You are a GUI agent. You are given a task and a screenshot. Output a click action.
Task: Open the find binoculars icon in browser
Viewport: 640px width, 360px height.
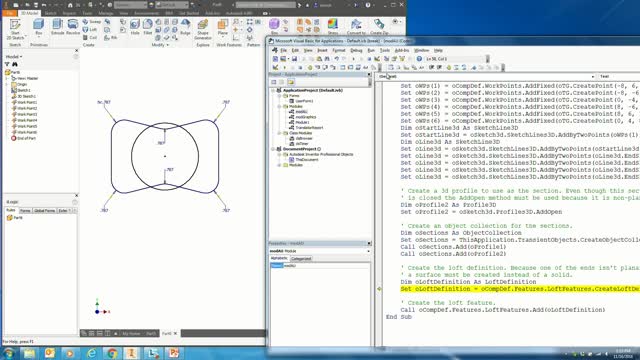click(x=15, y=64)
